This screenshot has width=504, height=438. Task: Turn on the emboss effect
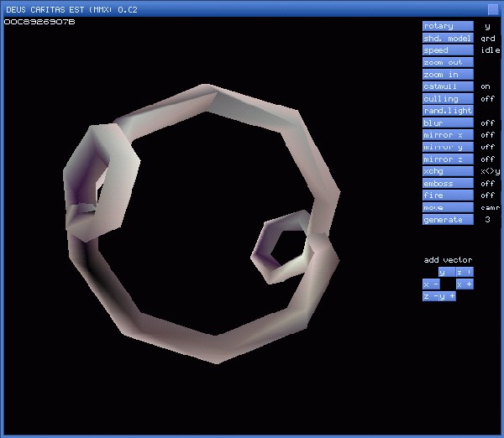448,184
